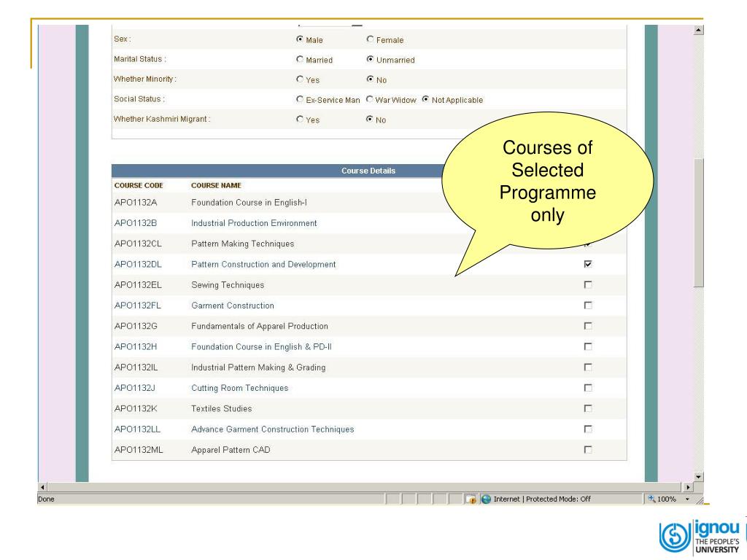Screen dimensions: 747x560
Task: Click course code APO1132EL
Action: click(138, 285)
